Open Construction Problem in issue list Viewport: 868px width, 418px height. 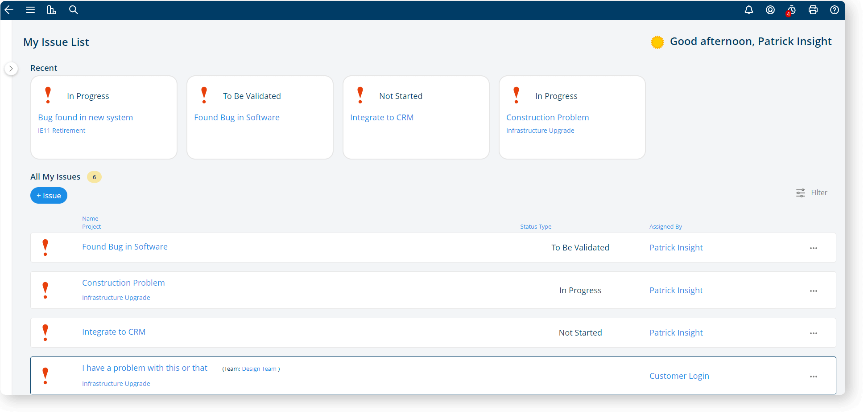click(x=124, y=283)
